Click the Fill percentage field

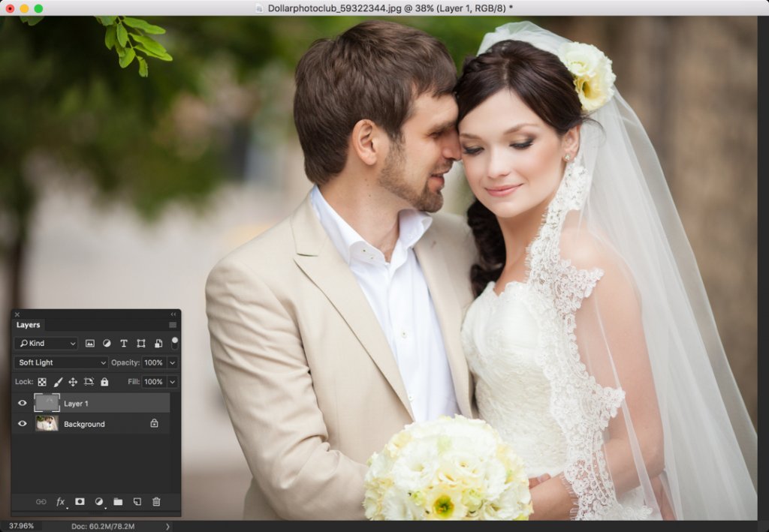[153, 382]
